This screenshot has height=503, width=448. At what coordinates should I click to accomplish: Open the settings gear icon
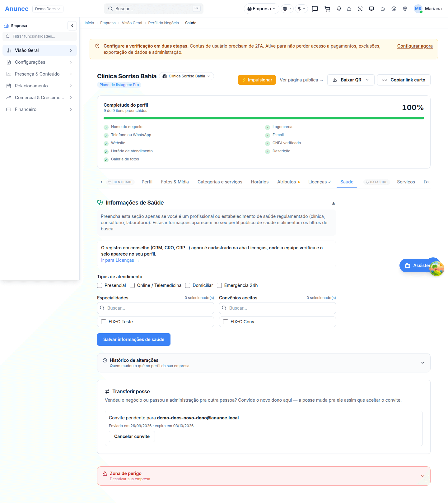(405, 9)
